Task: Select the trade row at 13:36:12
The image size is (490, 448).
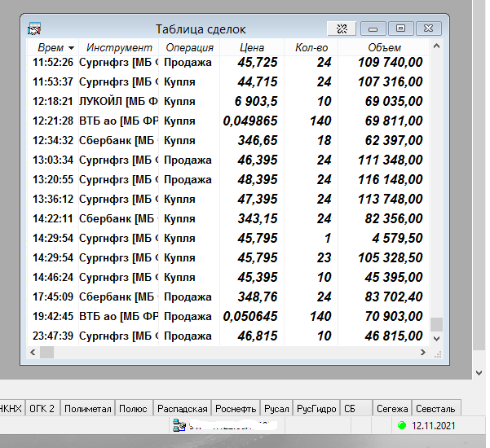Action: click(228, 199)
